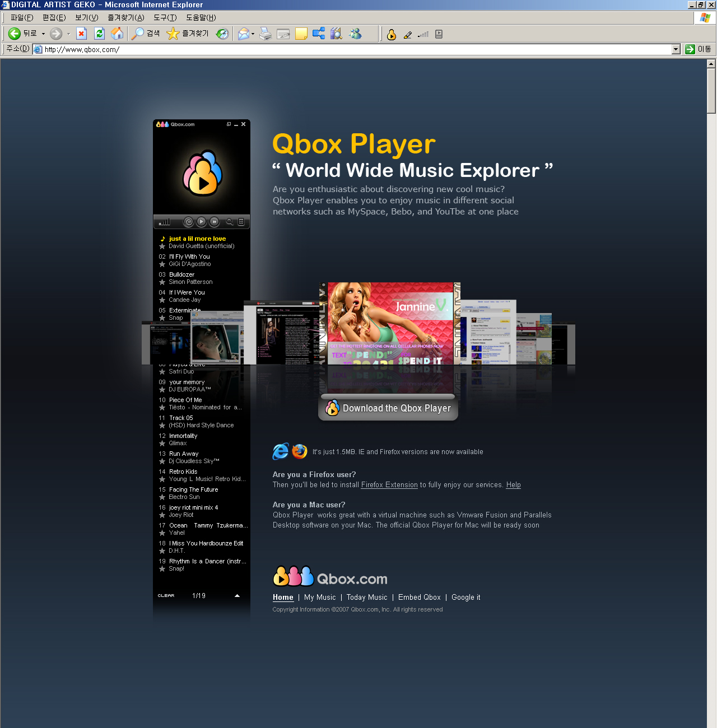Refresh the page via toolbar icon
The height and width of the screenshot is (728, 717).
[99, 34]
